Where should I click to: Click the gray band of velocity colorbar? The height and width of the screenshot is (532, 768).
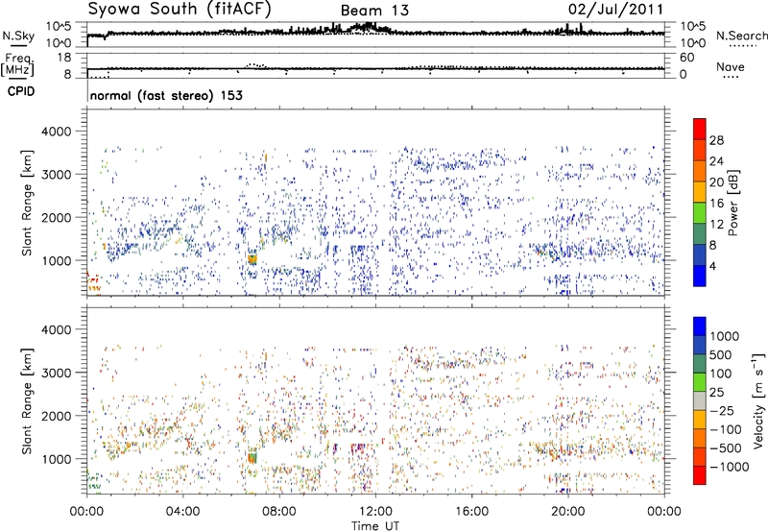click(700, 401)
